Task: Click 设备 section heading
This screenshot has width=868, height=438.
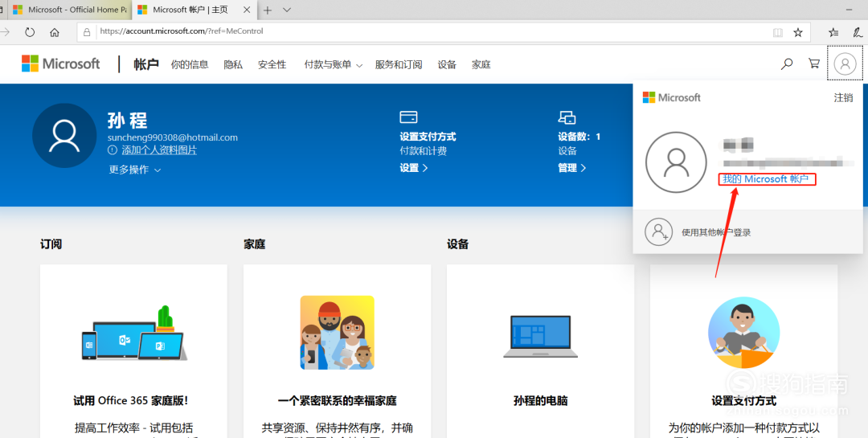Action: (x=458, y=244)
